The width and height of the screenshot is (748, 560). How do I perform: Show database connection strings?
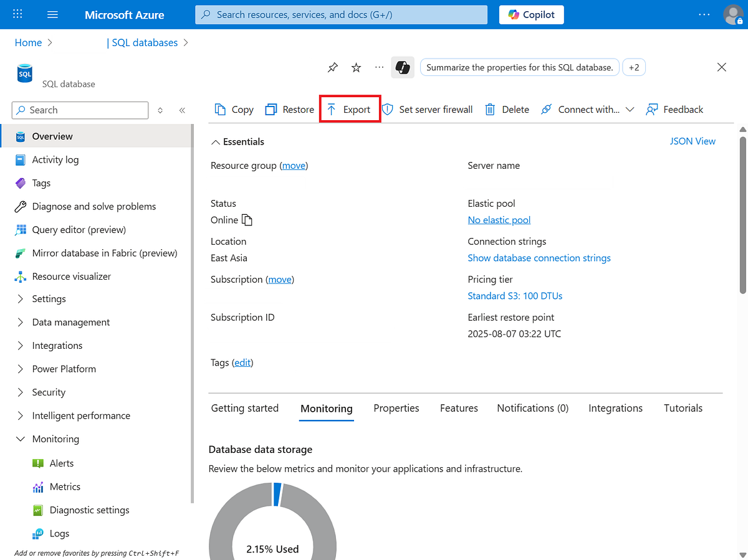(x=539, y=257)
